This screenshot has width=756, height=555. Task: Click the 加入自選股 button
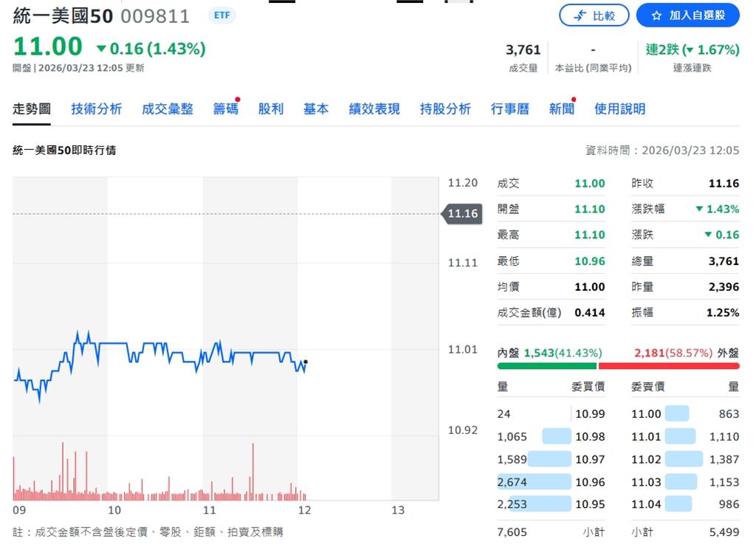tap(687, 15)
